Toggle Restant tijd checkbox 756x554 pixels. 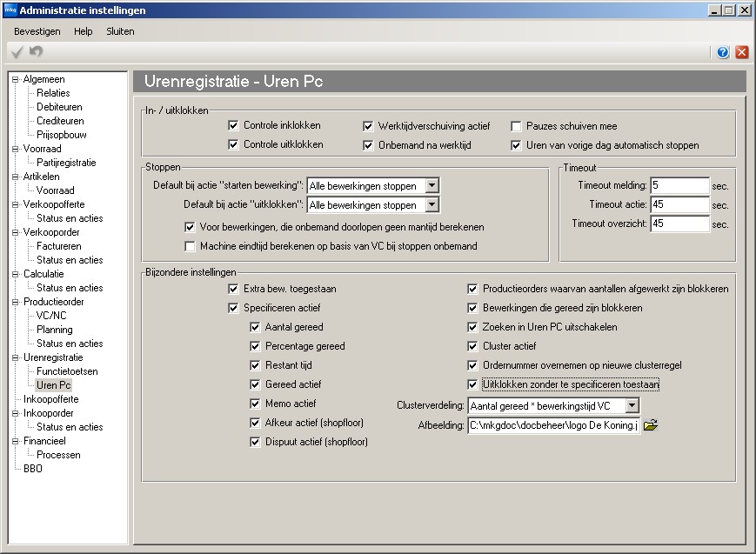pyautogui.click(x=255, y=365)
